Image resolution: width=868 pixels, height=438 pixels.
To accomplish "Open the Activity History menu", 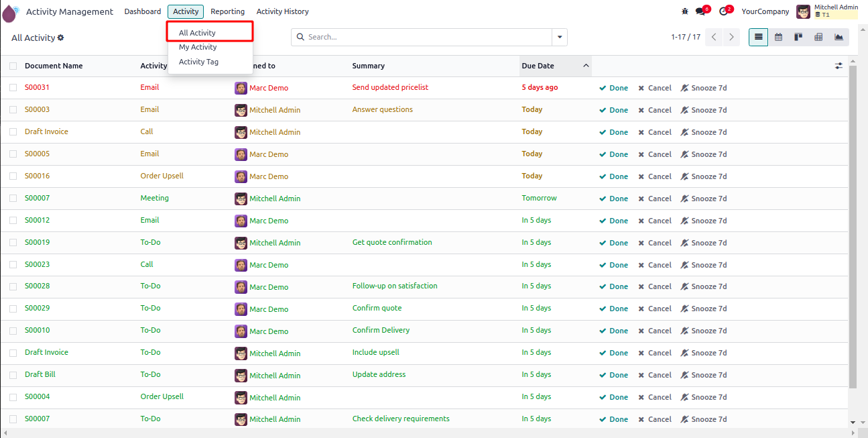I will [283, 11].
